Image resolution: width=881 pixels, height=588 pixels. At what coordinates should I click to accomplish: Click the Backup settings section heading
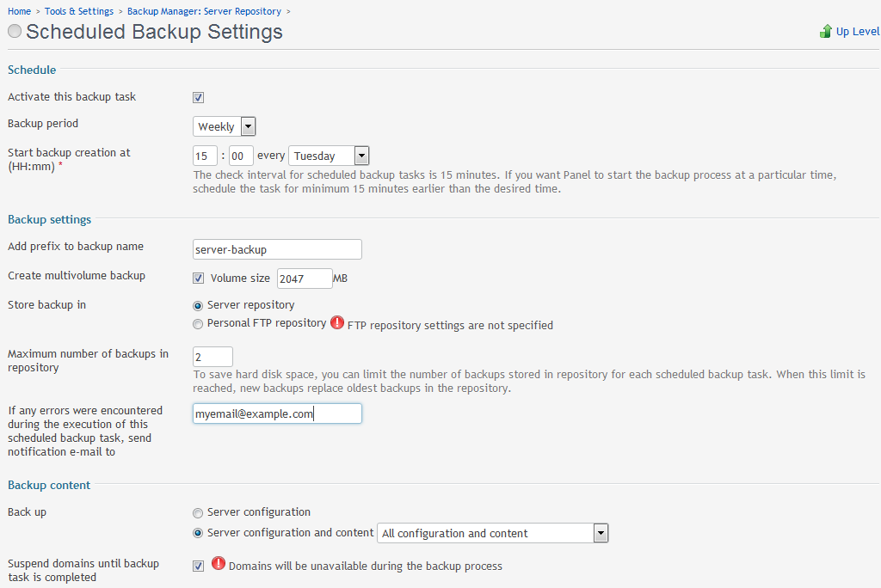[x=49, y=219]
